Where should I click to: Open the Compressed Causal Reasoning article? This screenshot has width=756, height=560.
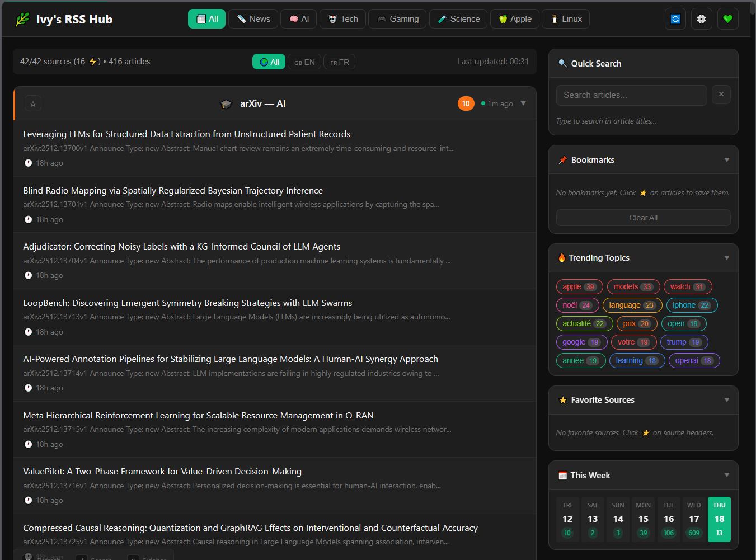[x=250, y=528]
